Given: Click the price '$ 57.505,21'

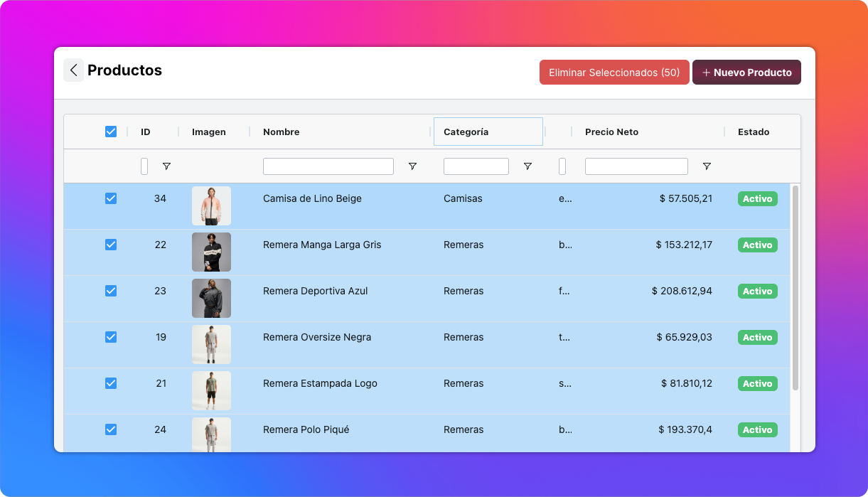Looking at the screenshot, I should click(686, 198).
